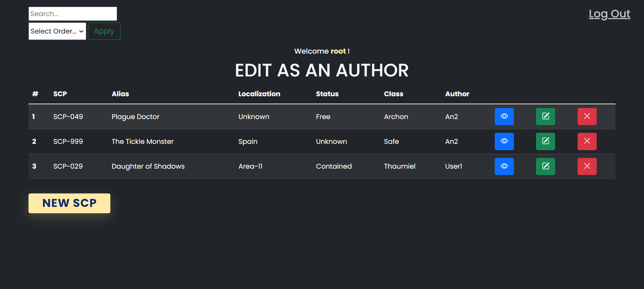Image resolution: width=644 pixels, height=289 pixels.
Task: Select the Daughter of Shadows alias cell
Action: tap(148, 166)
